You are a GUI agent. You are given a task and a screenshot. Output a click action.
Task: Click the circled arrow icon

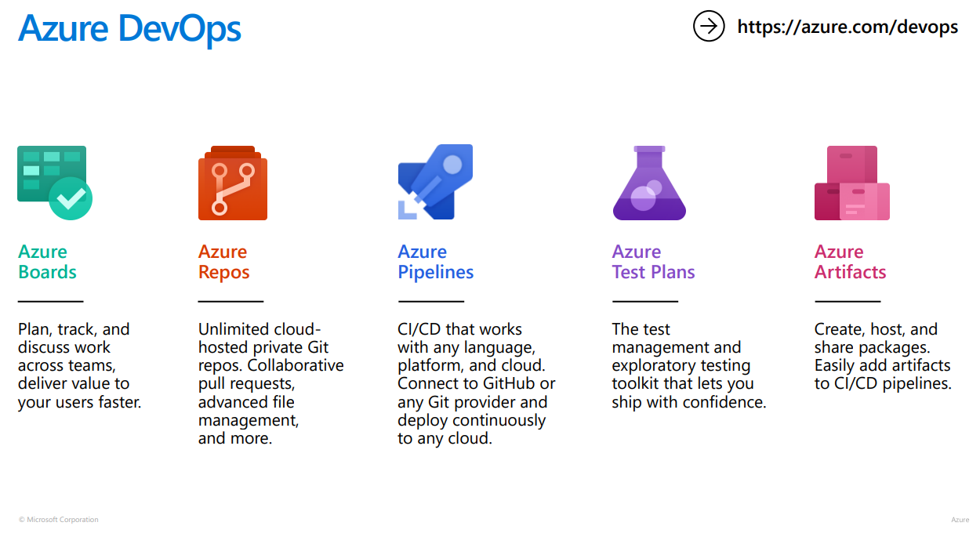[x=709, y=27]
